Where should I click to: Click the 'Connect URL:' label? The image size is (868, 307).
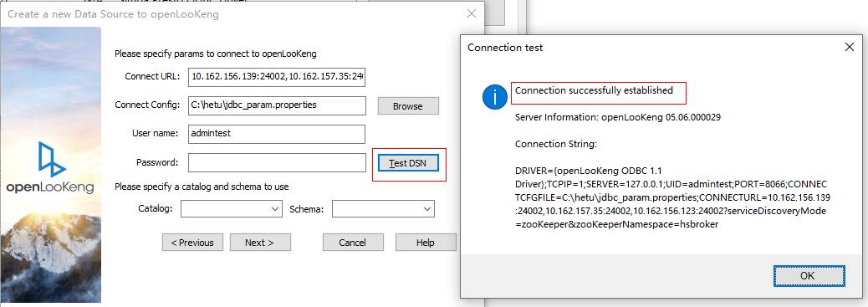[152, 77]
